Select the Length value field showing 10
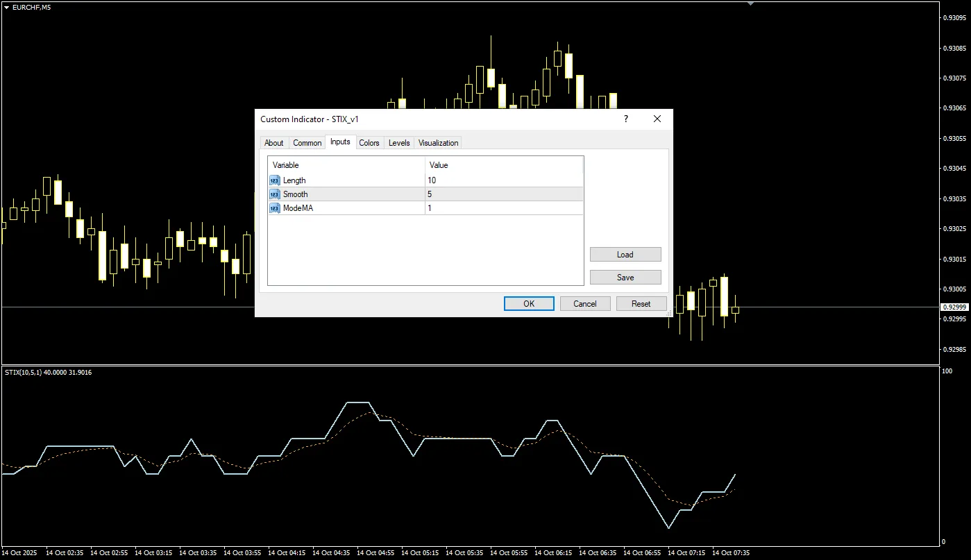The height and width of the screenshot is (560, 971). point(503,180)
